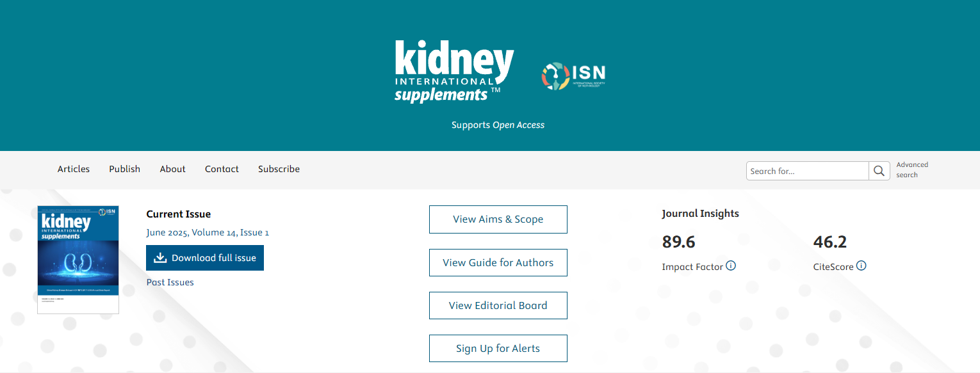Open the Advanced search link
Viewport: 980px width, 373px height.
click(x=912, y=170)
